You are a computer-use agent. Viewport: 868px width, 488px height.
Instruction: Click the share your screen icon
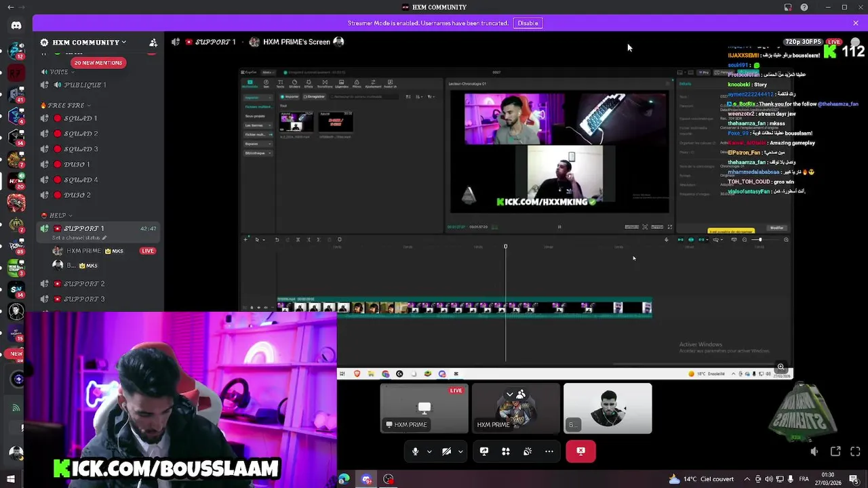coord(484,451)
